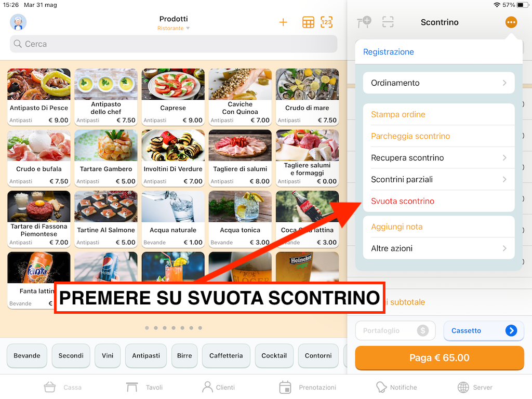
Task: Select Stampa ordine menu entry
Action: tap(438, 114)
